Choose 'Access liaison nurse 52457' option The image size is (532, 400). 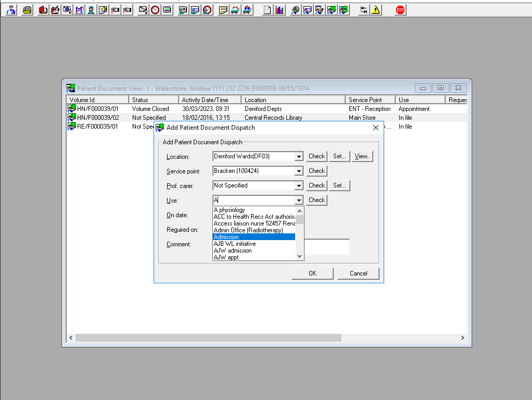coord(254,223)
